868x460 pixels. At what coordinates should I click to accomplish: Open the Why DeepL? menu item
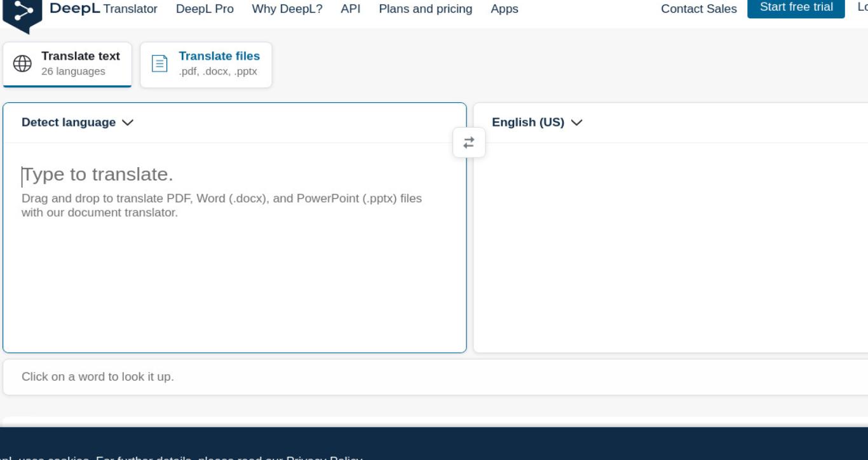pos(287,9)
